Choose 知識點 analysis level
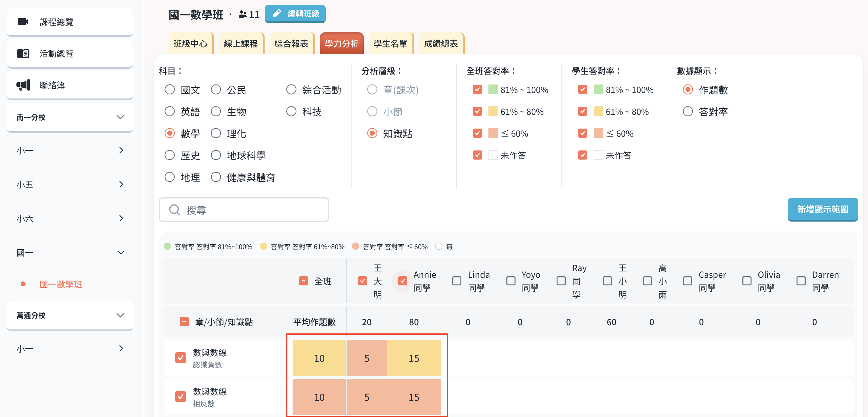This screenshot has width=868, height=417. click(x=372, y=133)
